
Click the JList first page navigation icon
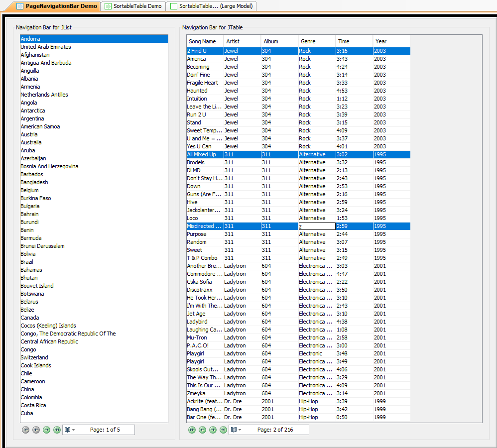point(25,430)
